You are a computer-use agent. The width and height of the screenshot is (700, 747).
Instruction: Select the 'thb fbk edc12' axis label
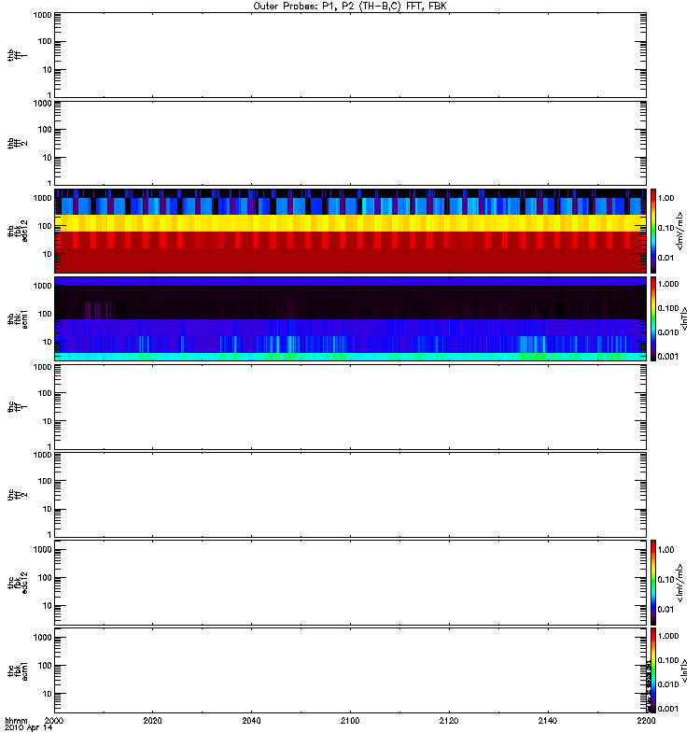(x=17, y=231)
